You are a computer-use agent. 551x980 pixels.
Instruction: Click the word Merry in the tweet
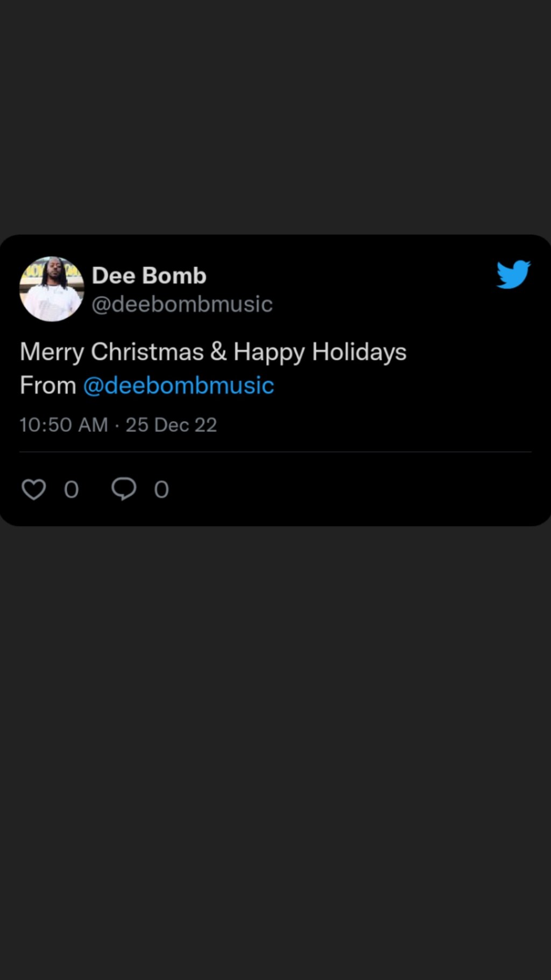(52, 352)
